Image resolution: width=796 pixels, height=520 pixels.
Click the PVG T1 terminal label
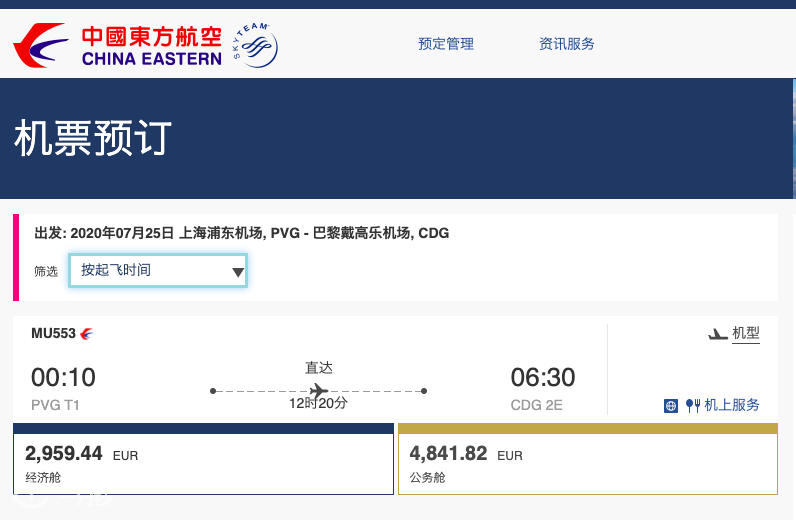(x=55, y=405)
